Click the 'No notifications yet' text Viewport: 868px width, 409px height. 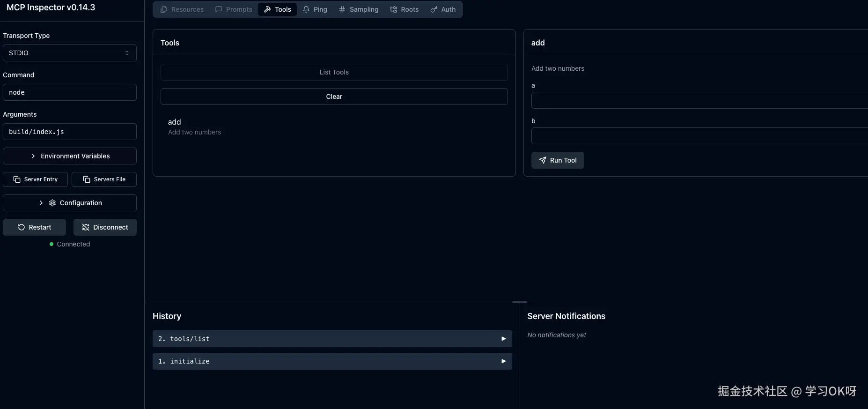point(557,335)
